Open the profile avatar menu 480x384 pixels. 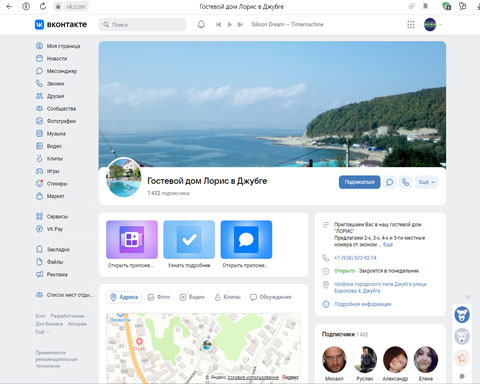[x=432, y=25]
